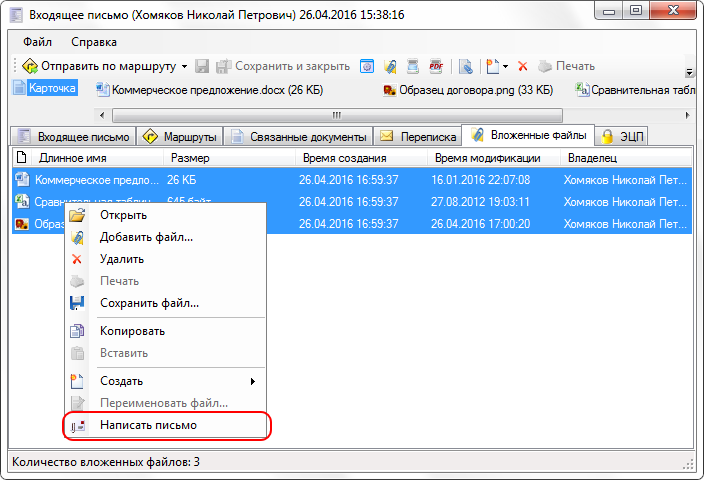Click the document icon column header

coord(22,158)
